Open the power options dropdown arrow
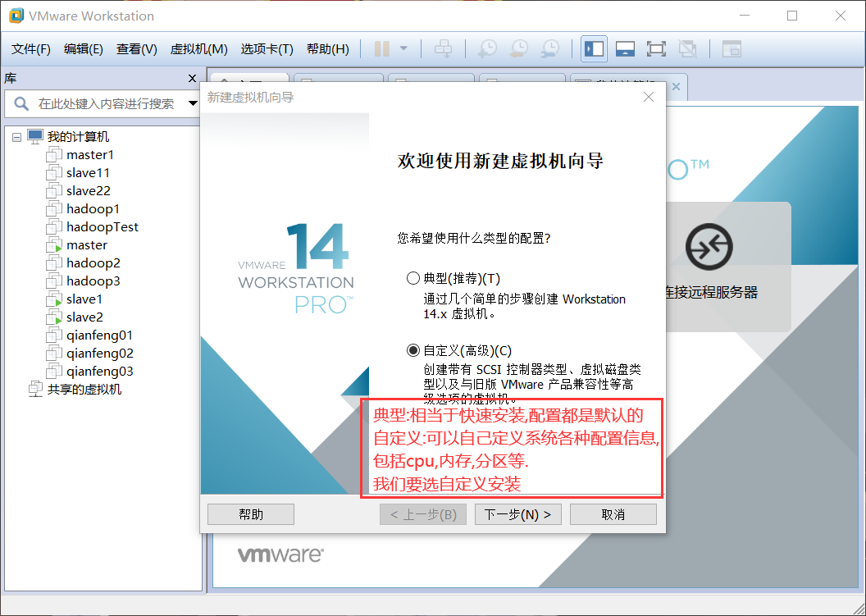 coord(403,48)
